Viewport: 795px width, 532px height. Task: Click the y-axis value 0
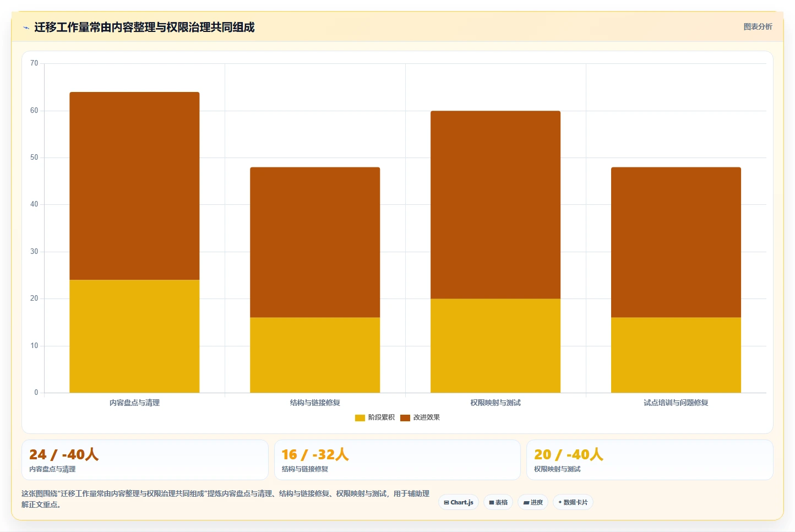click(x=36, y=393)
